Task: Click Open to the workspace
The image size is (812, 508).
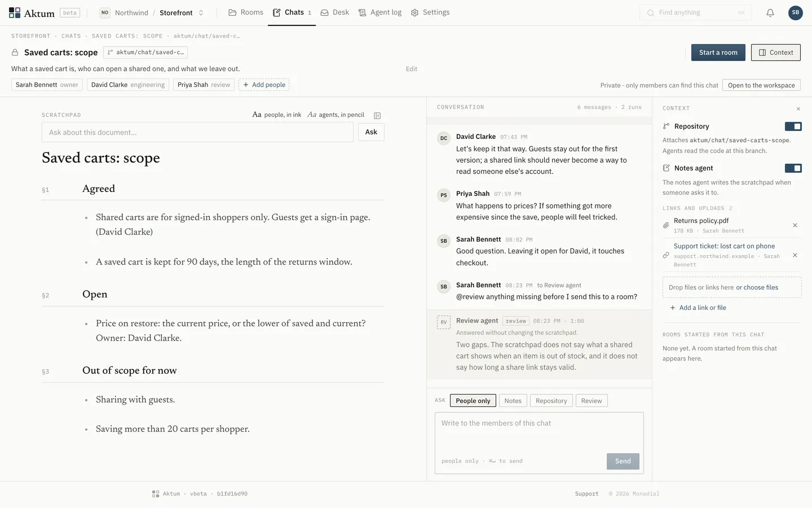Action: (x=761, y=85)
